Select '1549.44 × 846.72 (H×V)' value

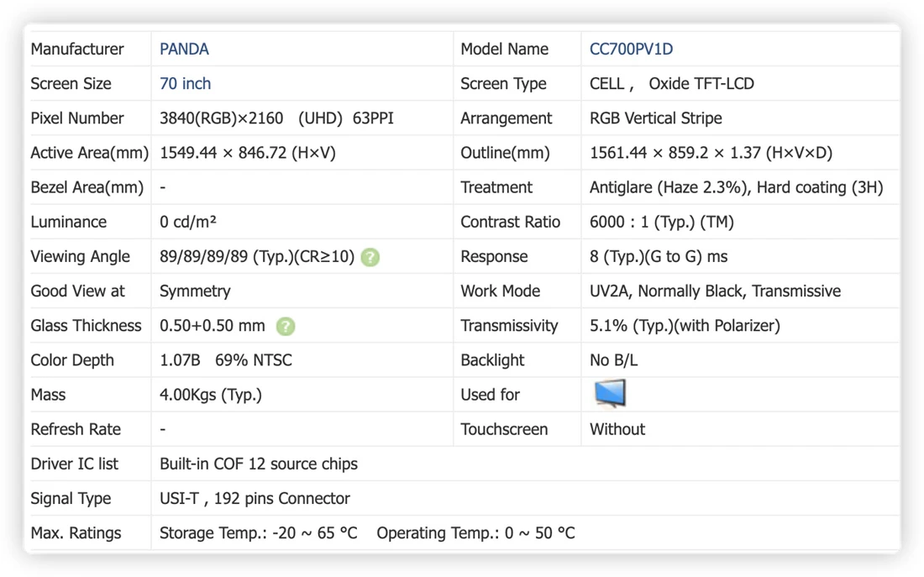point(248,153)
